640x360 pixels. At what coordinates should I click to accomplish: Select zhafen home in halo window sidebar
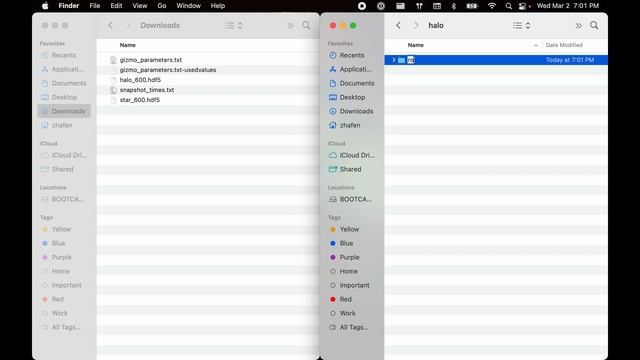[x=344, y=125]
